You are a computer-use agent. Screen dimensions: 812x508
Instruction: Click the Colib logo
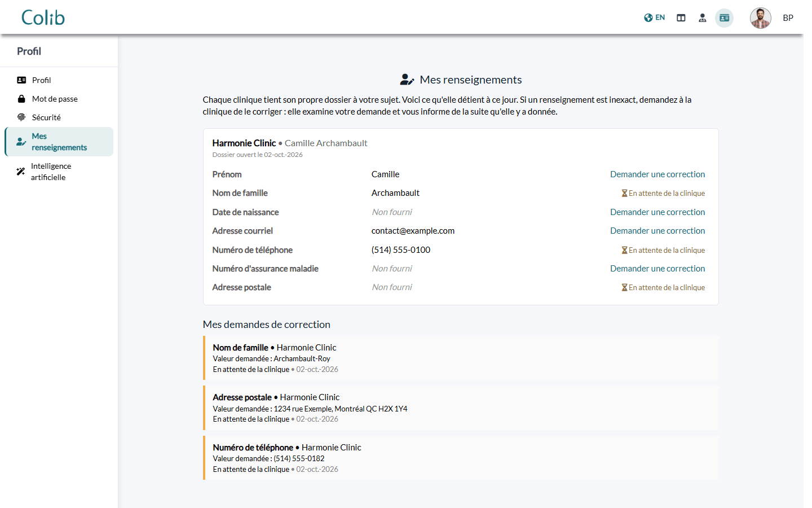tap(43, 17)
